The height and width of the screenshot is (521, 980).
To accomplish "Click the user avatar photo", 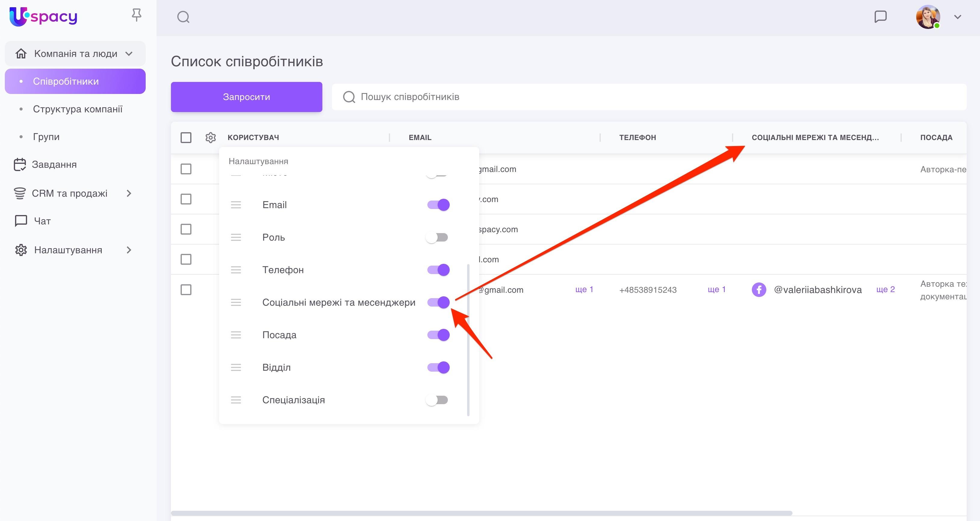I will (x=928, y=17).
